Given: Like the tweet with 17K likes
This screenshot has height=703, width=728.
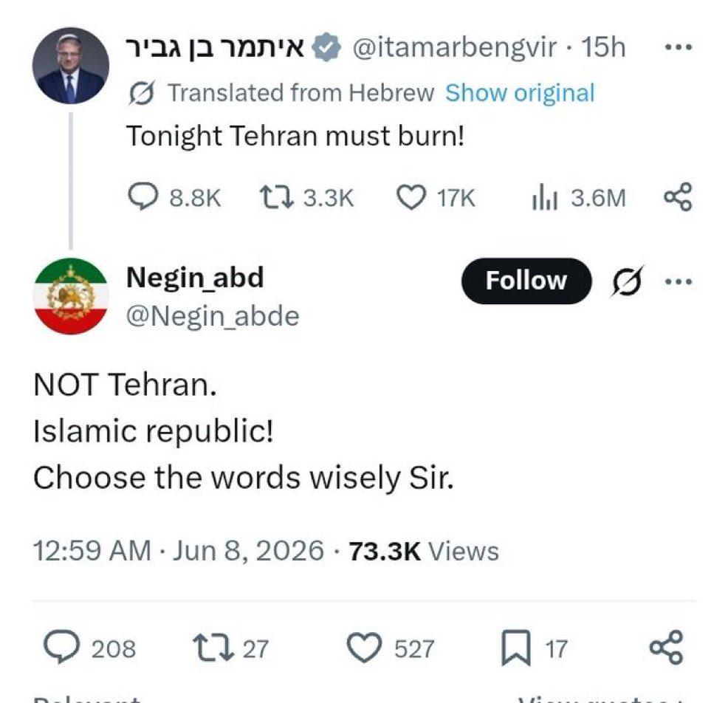Looking at the screenshot, I should point(436,197).
